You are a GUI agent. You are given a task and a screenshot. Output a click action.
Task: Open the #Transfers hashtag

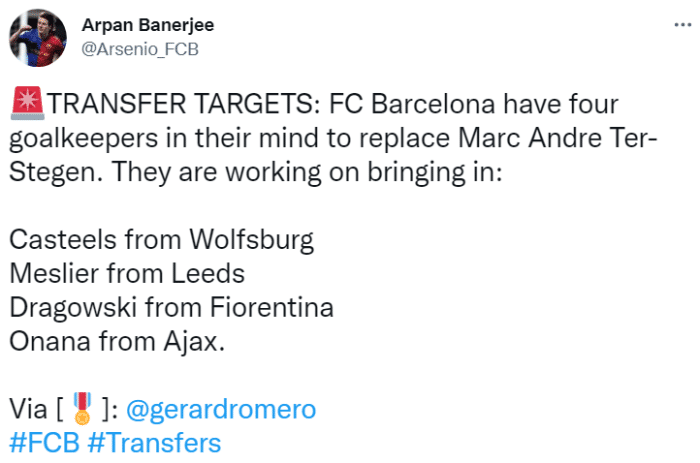click(x=154, y=443)
